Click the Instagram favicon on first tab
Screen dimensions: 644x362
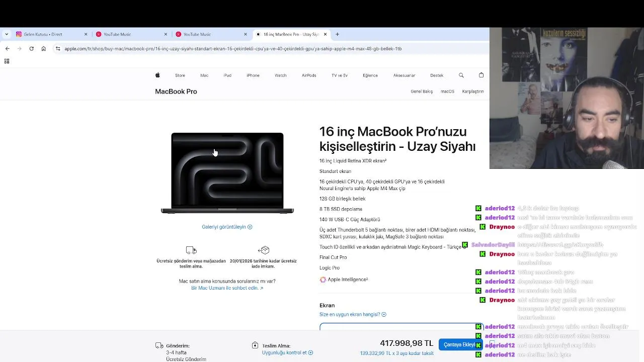tap(19, 34)
